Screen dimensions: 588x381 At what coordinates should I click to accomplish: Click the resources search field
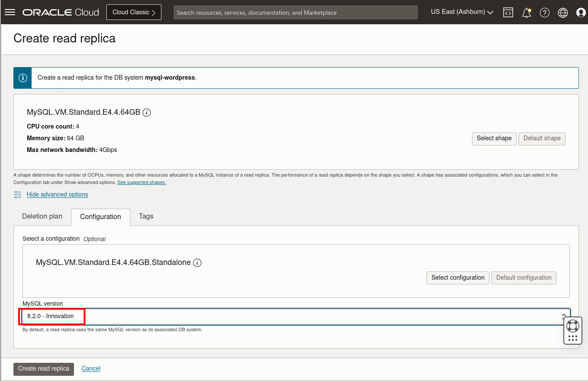pos(296,12)
